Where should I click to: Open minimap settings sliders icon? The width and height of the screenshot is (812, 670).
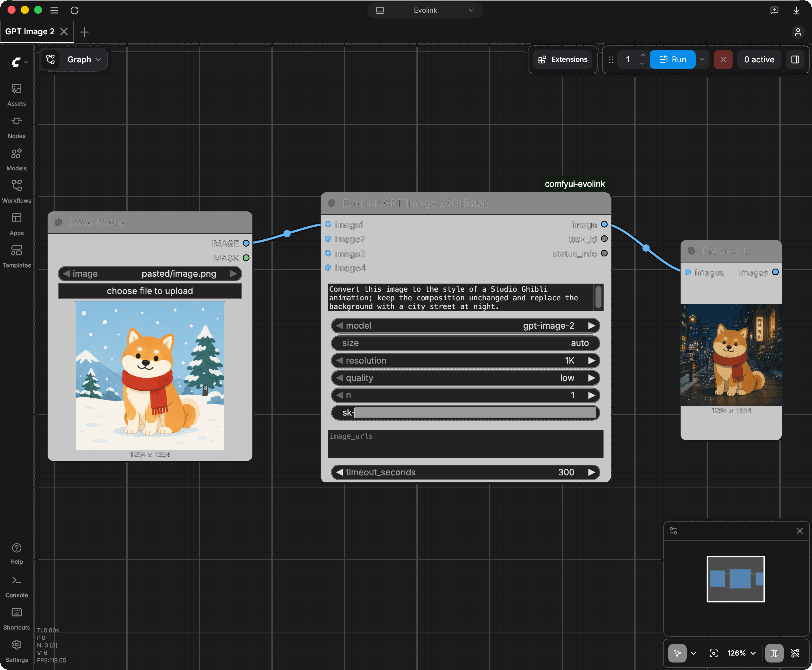(x=673, y=531)
